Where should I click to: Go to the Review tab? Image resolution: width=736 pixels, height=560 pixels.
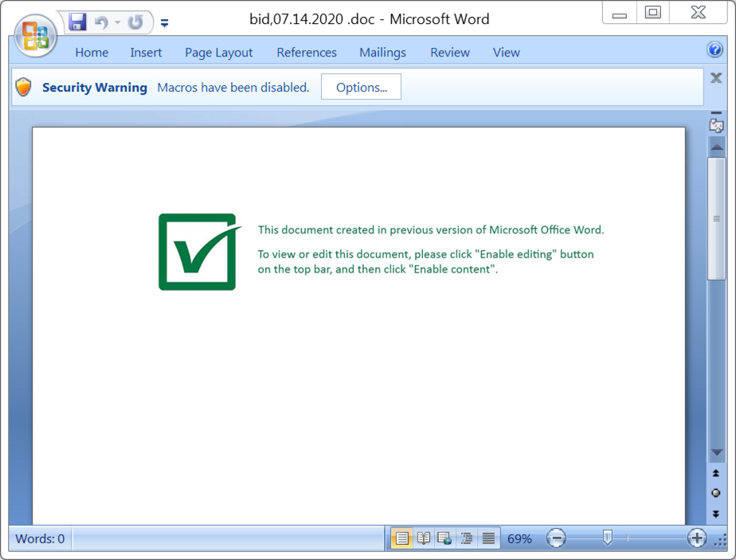tap(450, 52)
